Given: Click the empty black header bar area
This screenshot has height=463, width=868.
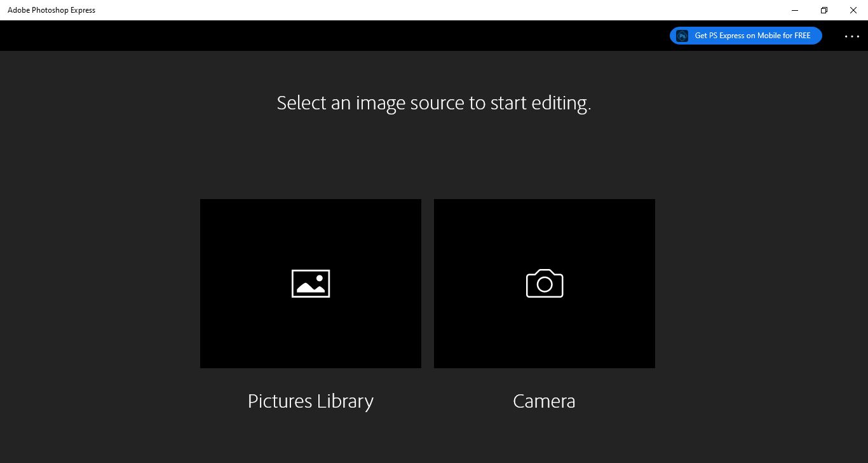Looking at the screenshot, I should pyautogui.click(x=330, y=36).
